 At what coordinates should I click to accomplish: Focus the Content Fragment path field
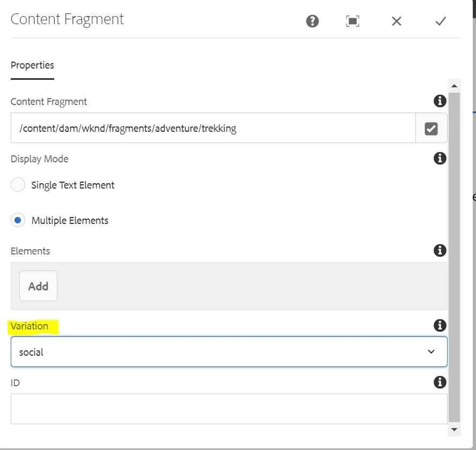point(213,128)
